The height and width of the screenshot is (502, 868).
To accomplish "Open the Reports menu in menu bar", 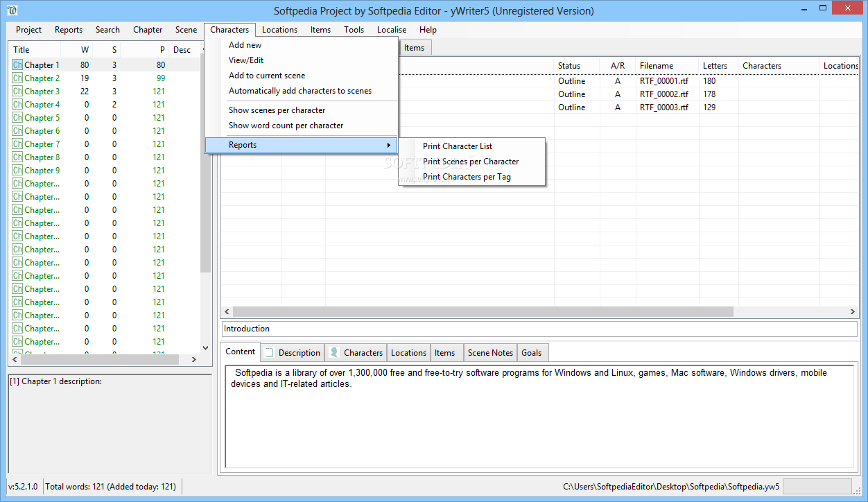I will click(69, 30).
